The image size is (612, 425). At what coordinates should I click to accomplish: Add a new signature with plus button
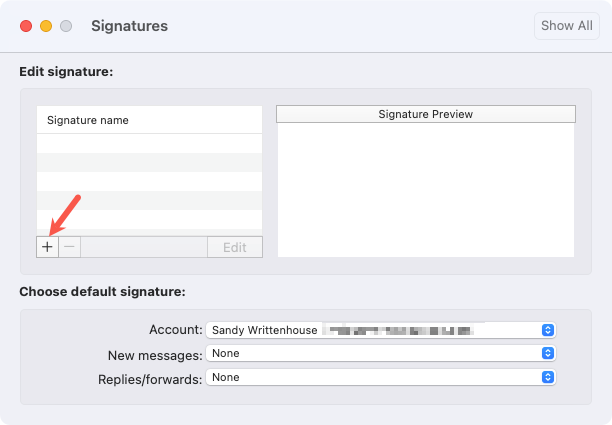click(x=47, y=246)
